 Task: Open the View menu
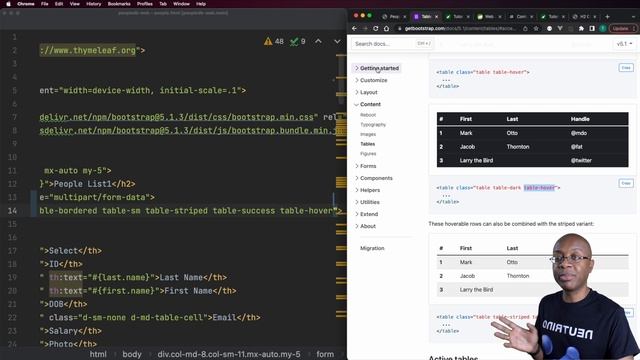[74, 4]
